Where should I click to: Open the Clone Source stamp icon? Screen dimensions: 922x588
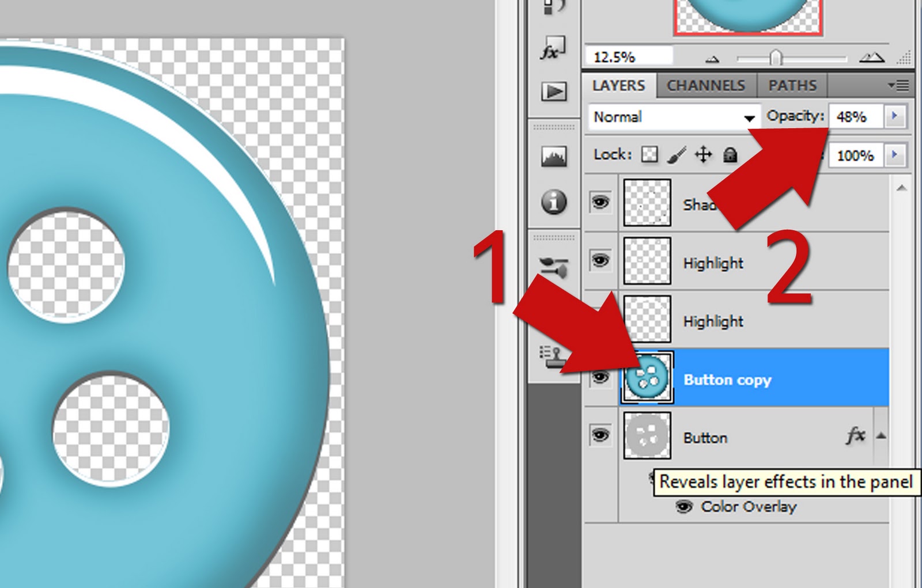click(x=552, y=356)
